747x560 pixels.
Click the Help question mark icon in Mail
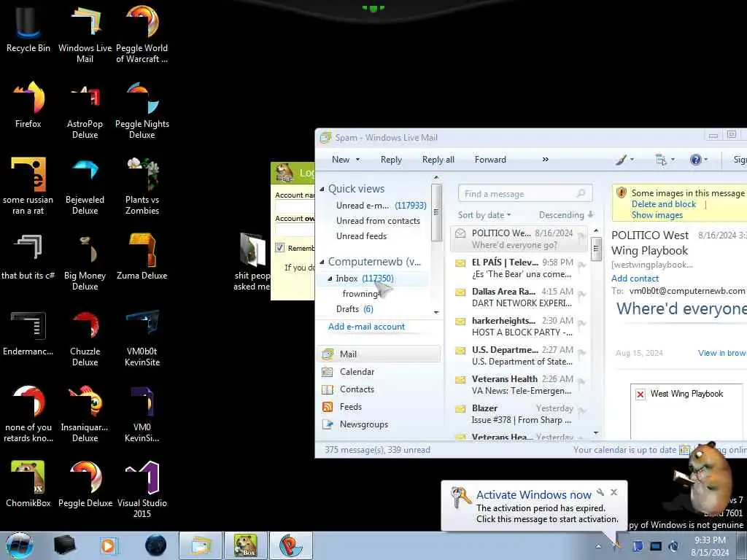695,160
